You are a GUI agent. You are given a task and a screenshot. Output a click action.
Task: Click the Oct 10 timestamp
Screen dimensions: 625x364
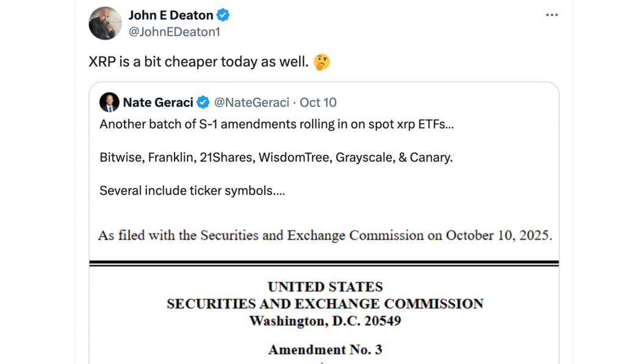tap(318, 102)
